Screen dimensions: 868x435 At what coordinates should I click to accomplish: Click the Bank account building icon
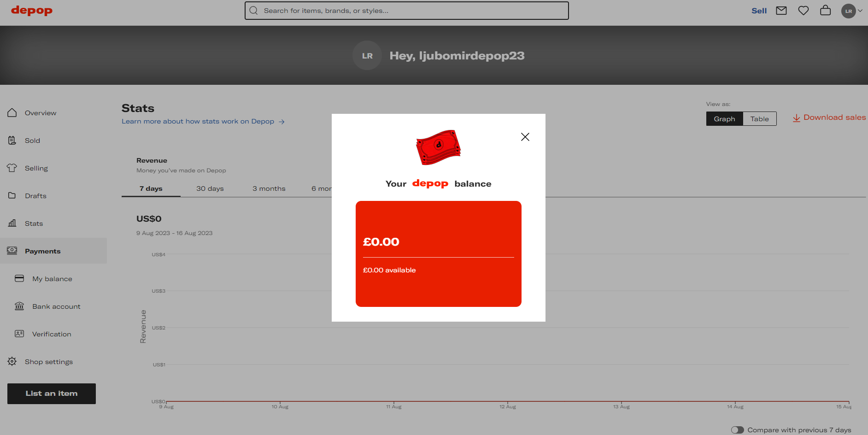coord(19,306)
